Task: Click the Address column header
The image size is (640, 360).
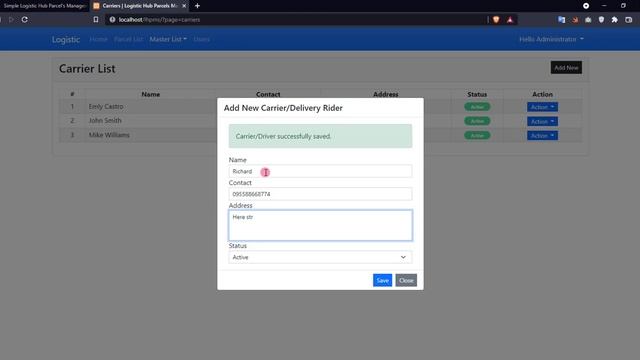Action: pos(386,94)
